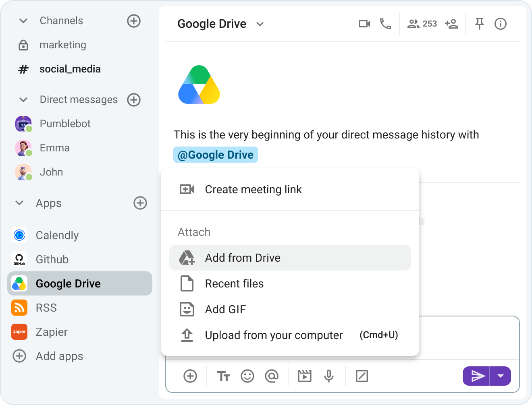The width and height of the screenshot is (532, 405).
Task: Choose Add from Drive
Action: click(x=290, y=258)
